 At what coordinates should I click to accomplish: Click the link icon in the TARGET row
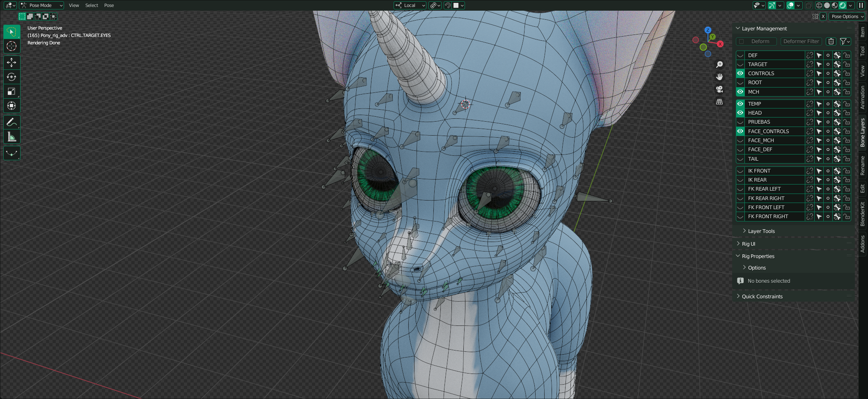[x=810, y=65]
